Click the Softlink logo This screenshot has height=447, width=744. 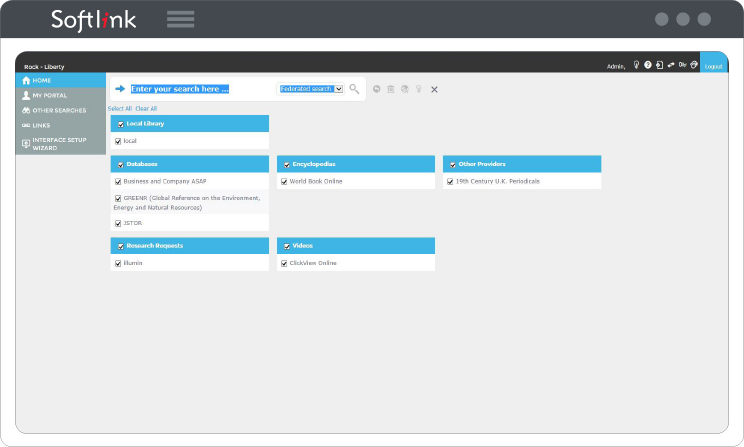tap(93, 20)
